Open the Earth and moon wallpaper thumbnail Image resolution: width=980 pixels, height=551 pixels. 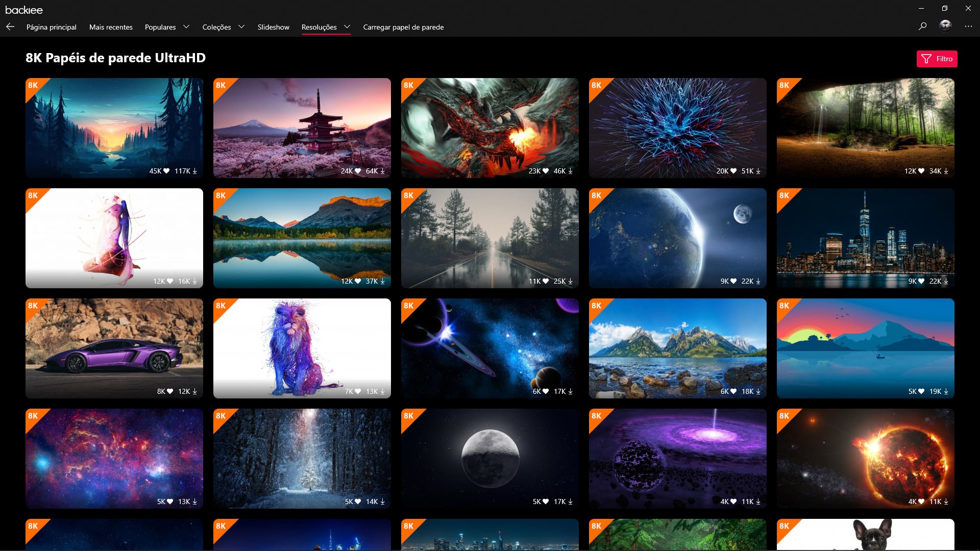pyautogui.click(x=677, y=237)
